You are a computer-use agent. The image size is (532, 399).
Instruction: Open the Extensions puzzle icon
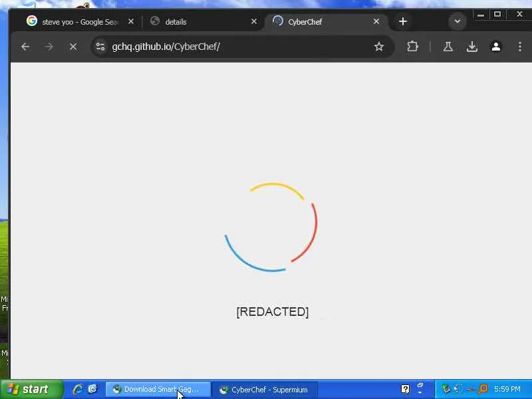pyautogui.click(x=412, y=47)
